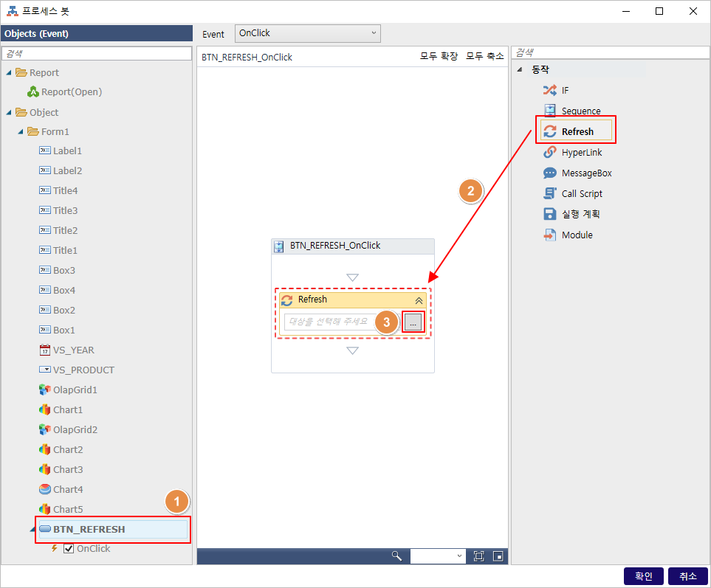711x588 pixels.
Task: Collapse the BTN_REFRESH tree node
Action: [32, 529]
